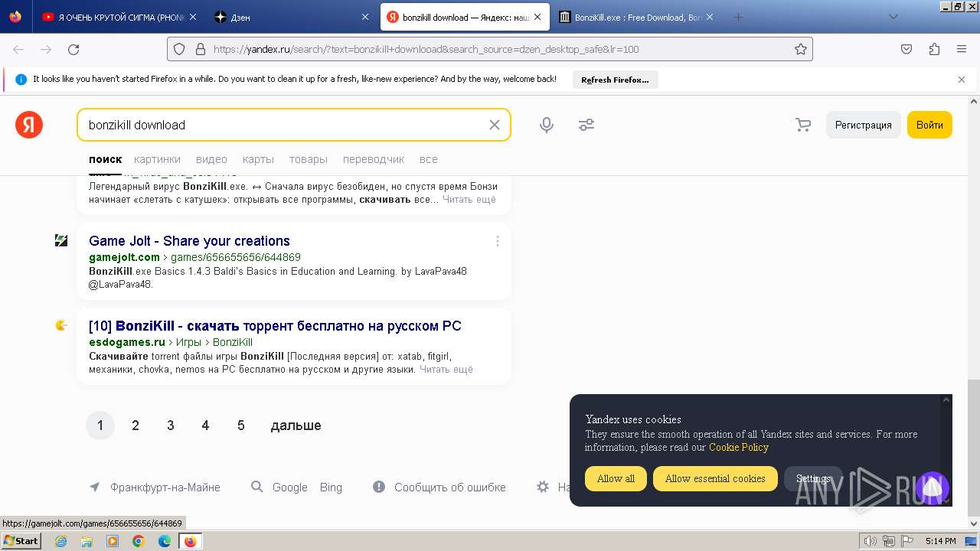Launch Microsoft Edge from taskbar
This screenshot has width=980, height=551.
pos(165,541)
